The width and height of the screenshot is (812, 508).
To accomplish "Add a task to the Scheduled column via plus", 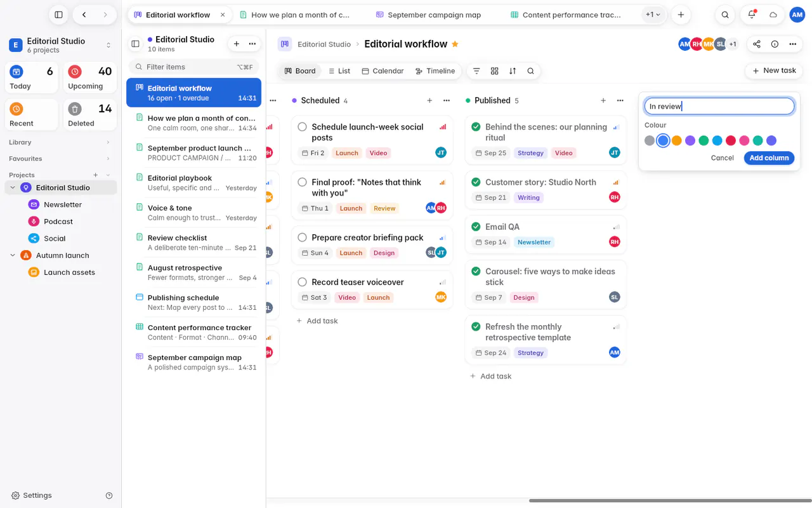I will [x=429, y=100].
